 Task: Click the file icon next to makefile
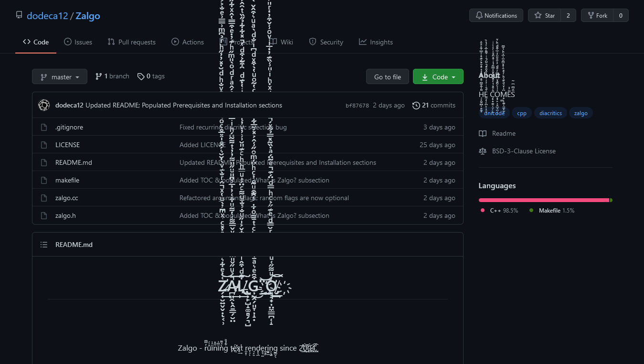(x=44, y=180)
